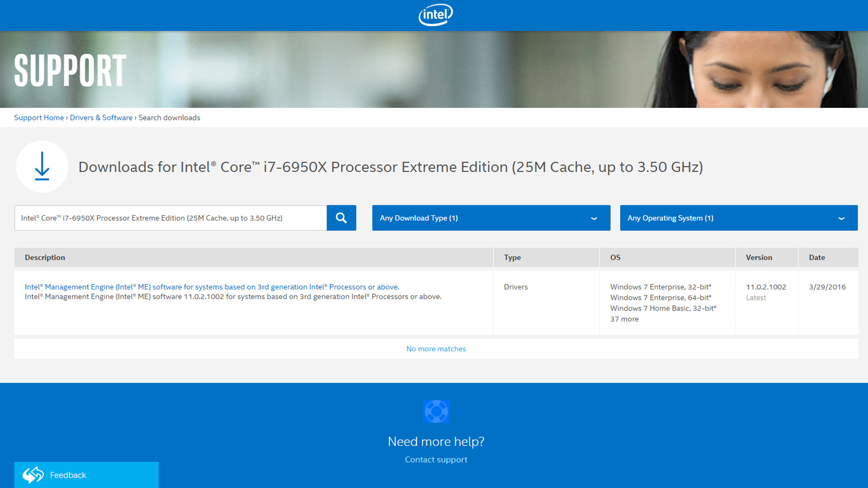Click the version number 11.0.2.1002 cell
The width and height of the screenshot is (868, 488).
pyautogui.click(x=766, y=287)
